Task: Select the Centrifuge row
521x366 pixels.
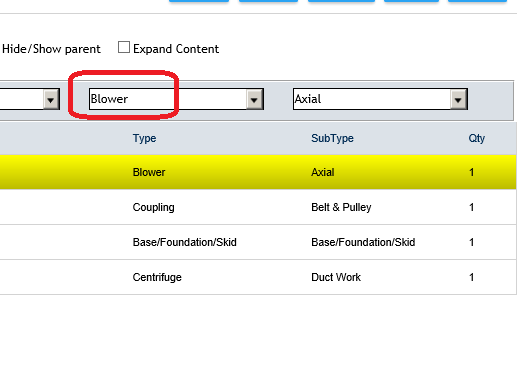Action: (x=258, y=277)
